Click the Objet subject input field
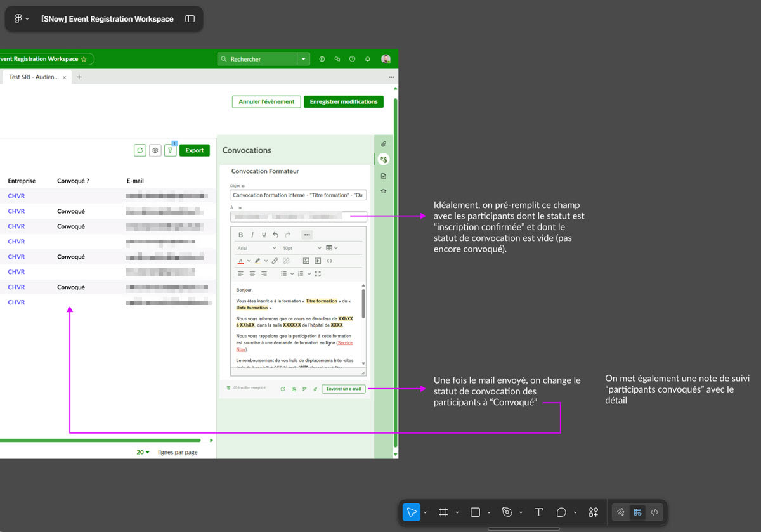The image size is (761, 532). (298, 195)
